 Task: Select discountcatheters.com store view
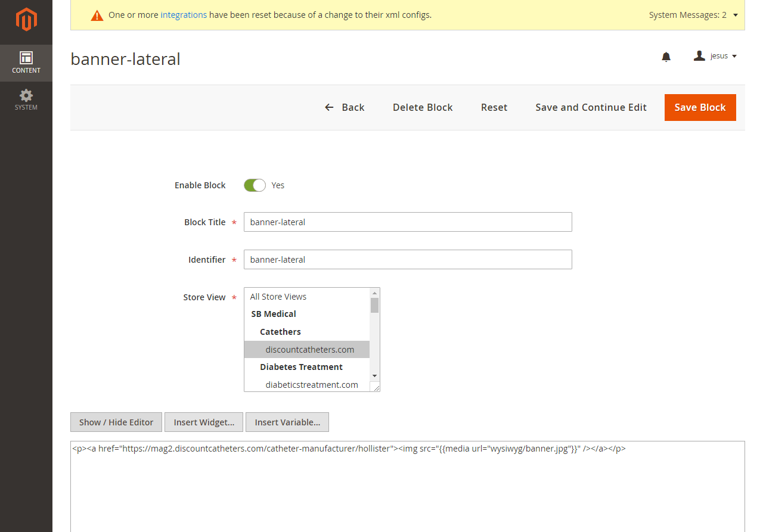pyautogui.click(x=309, y=350)
